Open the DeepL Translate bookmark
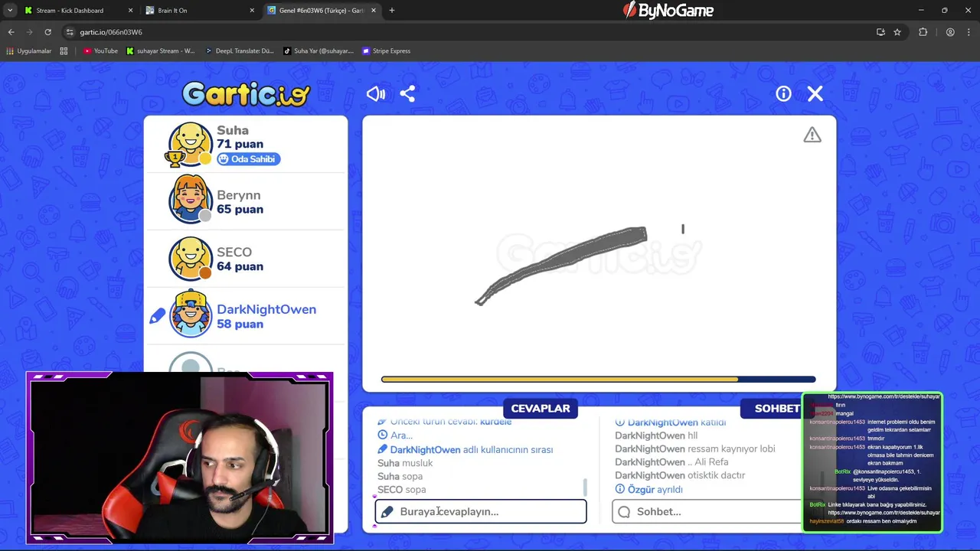980x551 pixels. pyautogui.click(x=240, y=51)
